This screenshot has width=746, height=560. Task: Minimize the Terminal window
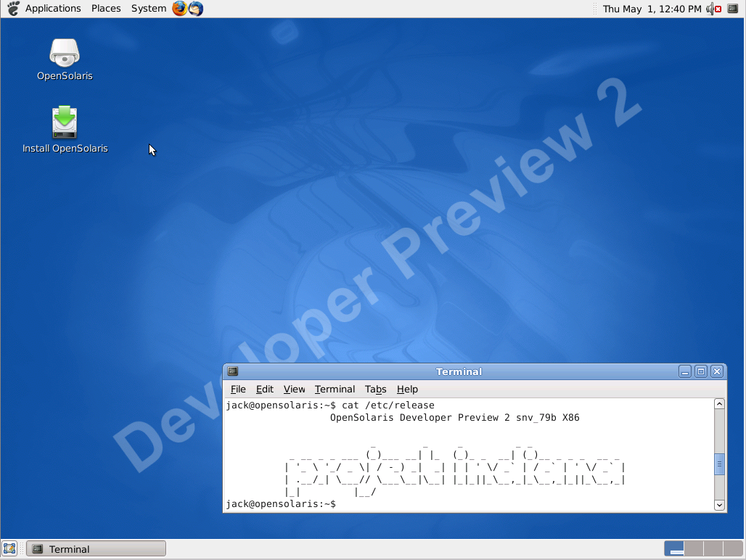tap(684, 371)
